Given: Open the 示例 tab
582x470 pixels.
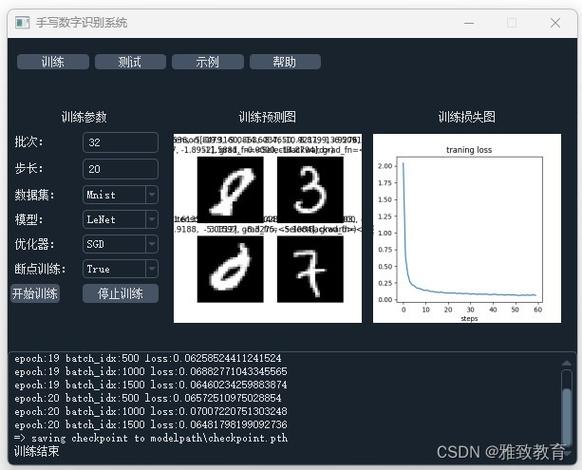Looking at the screenshot, I should point(208,62).
